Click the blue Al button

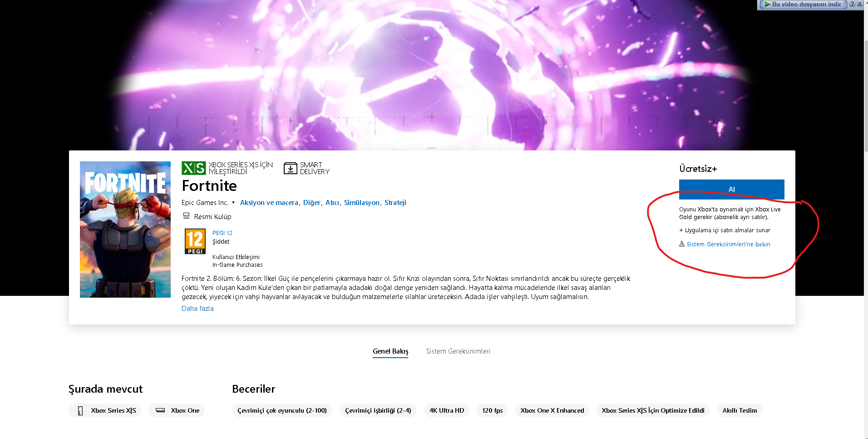click(x=731, y=189)
